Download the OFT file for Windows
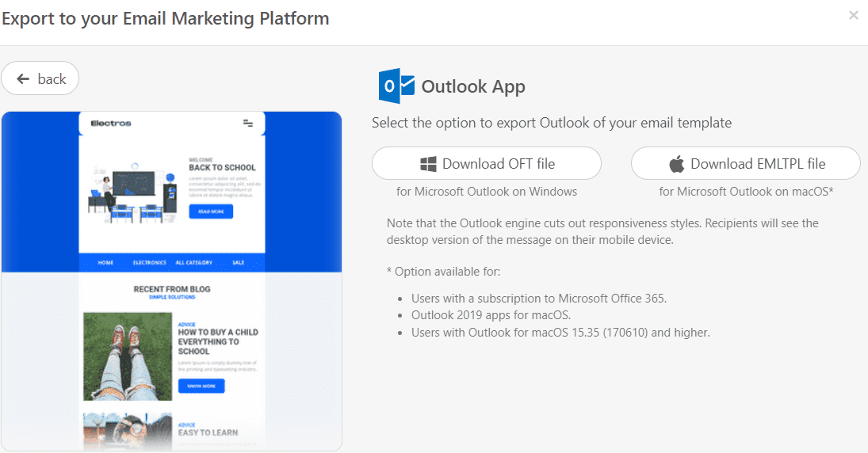This screenshot has width=868, height=453. [x=487, y=163]
